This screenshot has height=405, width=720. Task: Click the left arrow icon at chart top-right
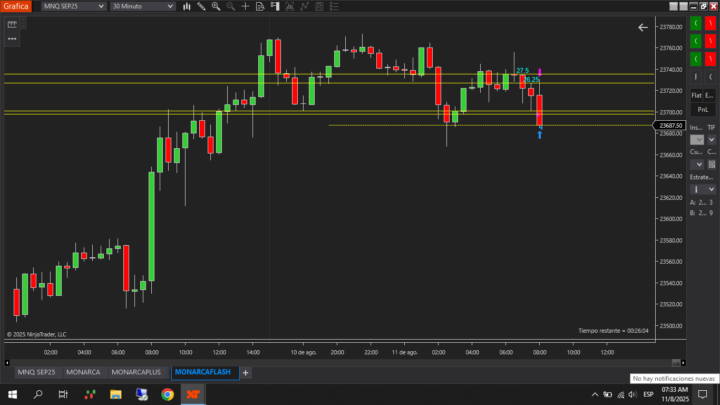643,28
